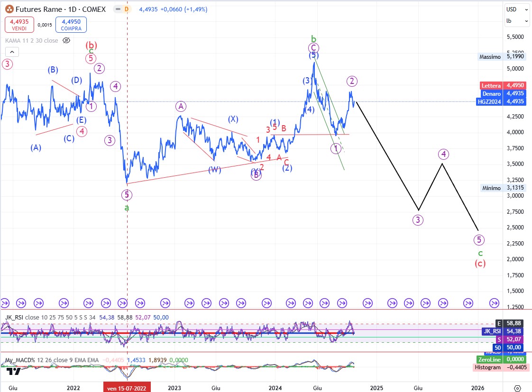Click the orange delayed-data D icon
Image resolution: width=532 pixels, height=392 pixels.
127,9
